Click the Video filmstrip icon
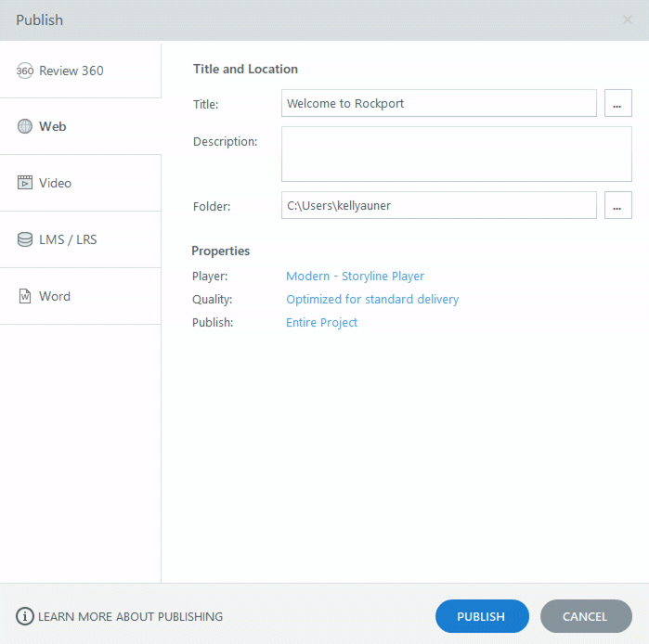This screenshot has height=644, width=649. (x=25, y=183)
